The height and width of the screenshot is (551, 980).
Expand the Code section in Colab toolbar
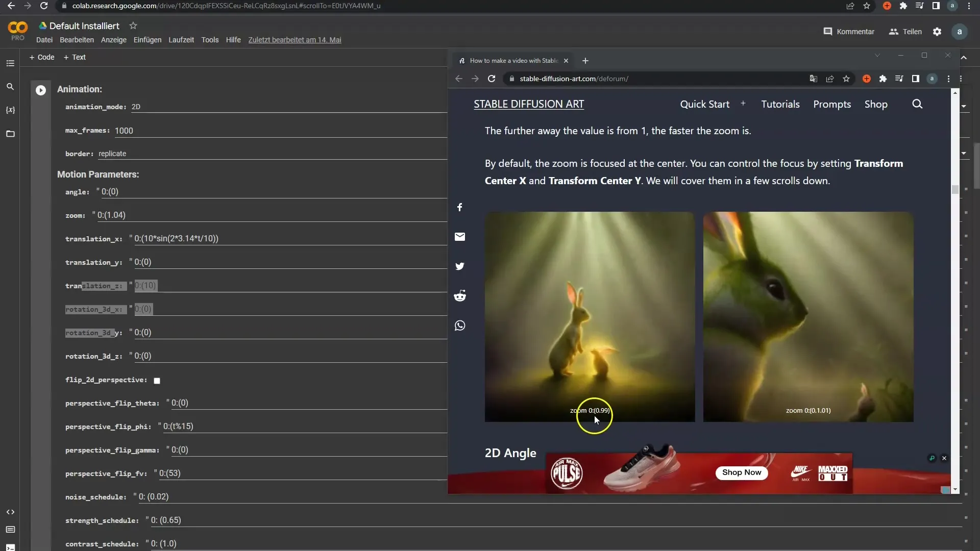[42, 57]
